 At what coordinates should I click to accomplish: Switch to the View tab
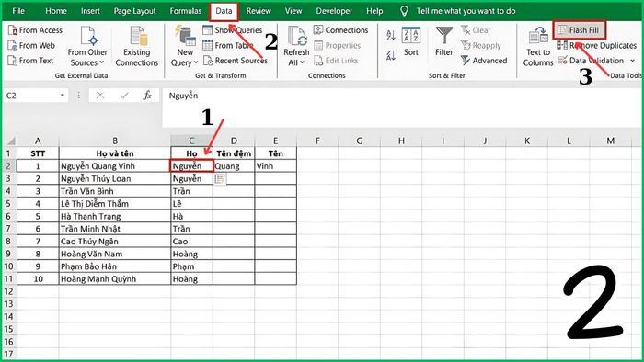[x=293, y=11]
